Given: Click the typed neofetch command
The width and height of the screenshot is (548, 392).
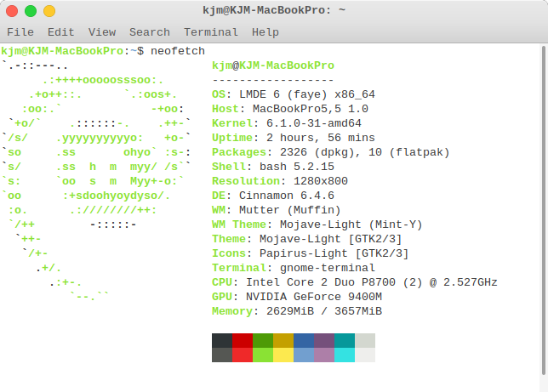Looking at the screenshot, I should click(x=178, y=51).
